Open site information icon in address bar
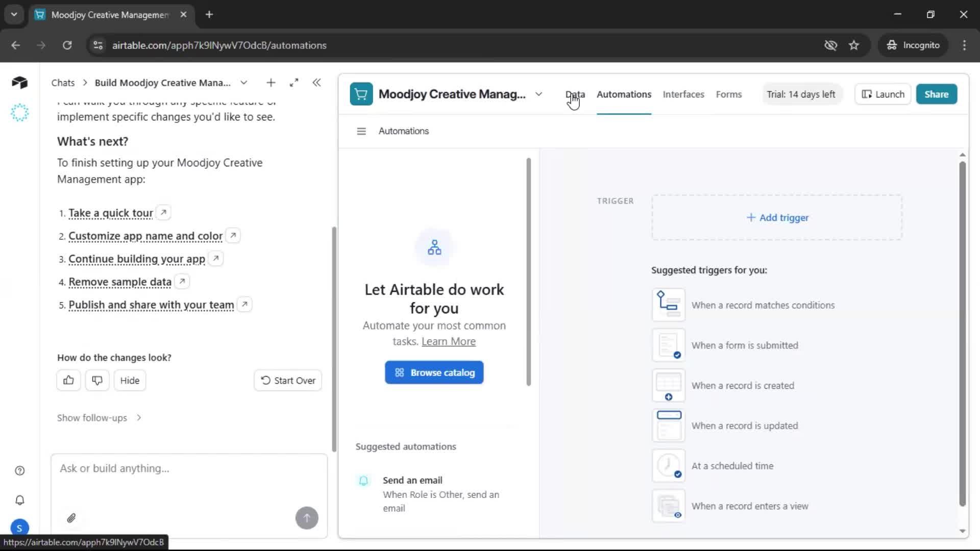 pos(98,45)
